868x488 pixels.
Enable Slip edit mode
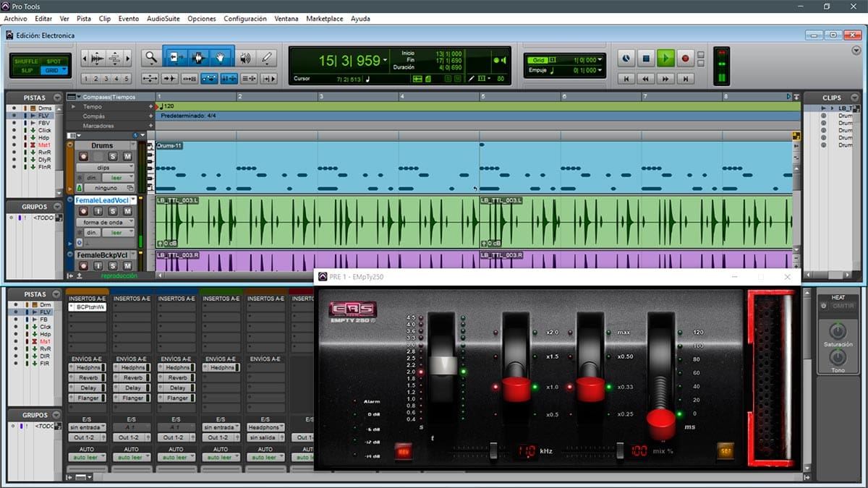[x=25, y=70]
